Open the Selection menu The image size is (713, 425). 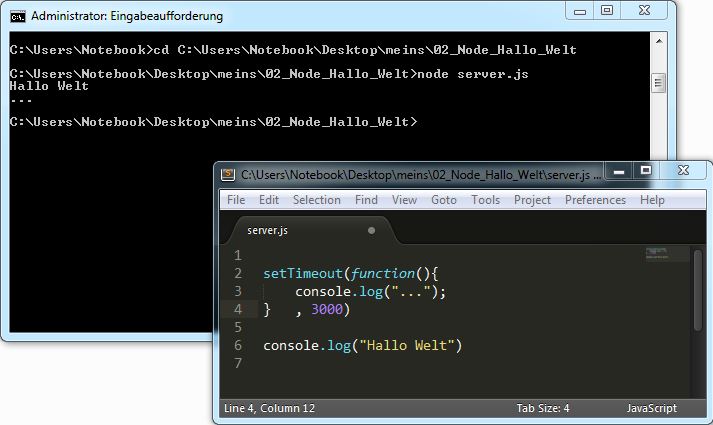pos(316,200)
